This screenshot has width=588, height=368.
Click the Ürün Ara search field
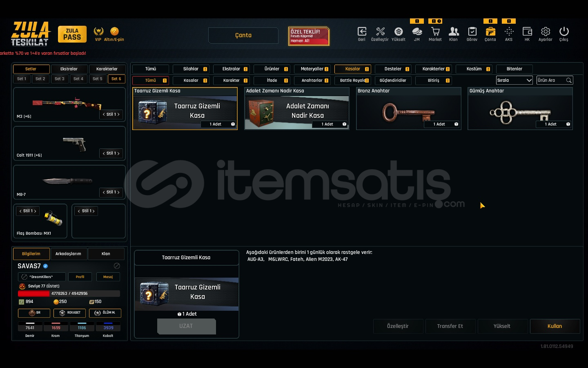click(x=550, y=81)
